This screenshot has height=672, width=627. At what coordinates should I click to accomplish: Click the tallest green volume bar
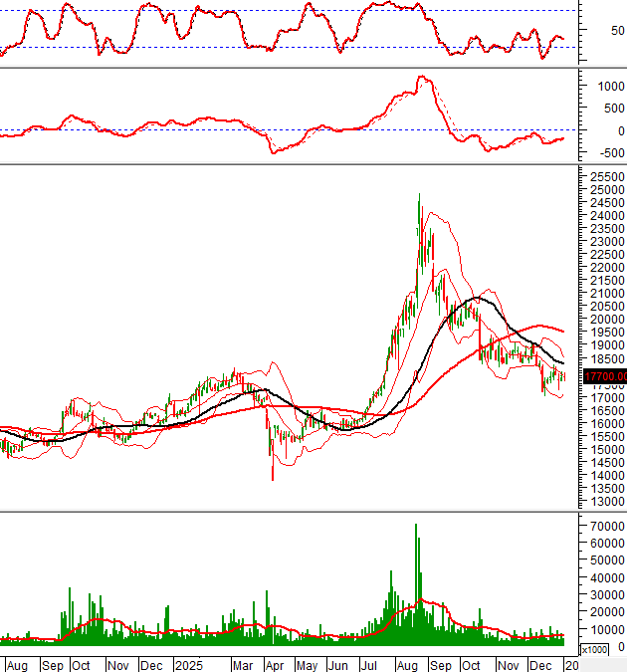(416, 577)
